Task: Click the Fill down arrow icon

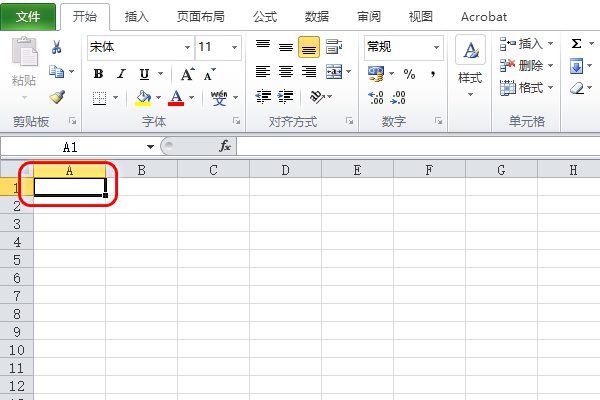Action: 576,66
